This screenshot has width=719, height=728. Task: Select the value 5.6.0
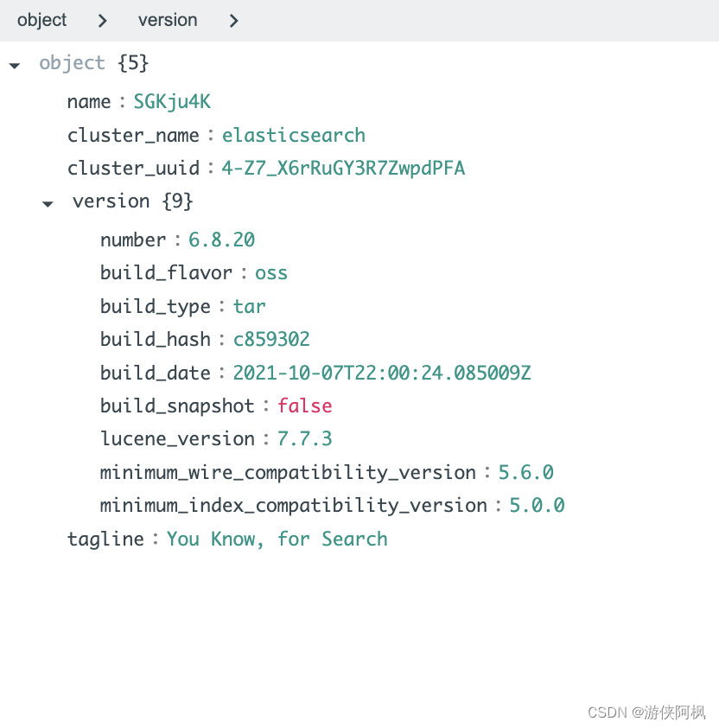coord(526,472)
